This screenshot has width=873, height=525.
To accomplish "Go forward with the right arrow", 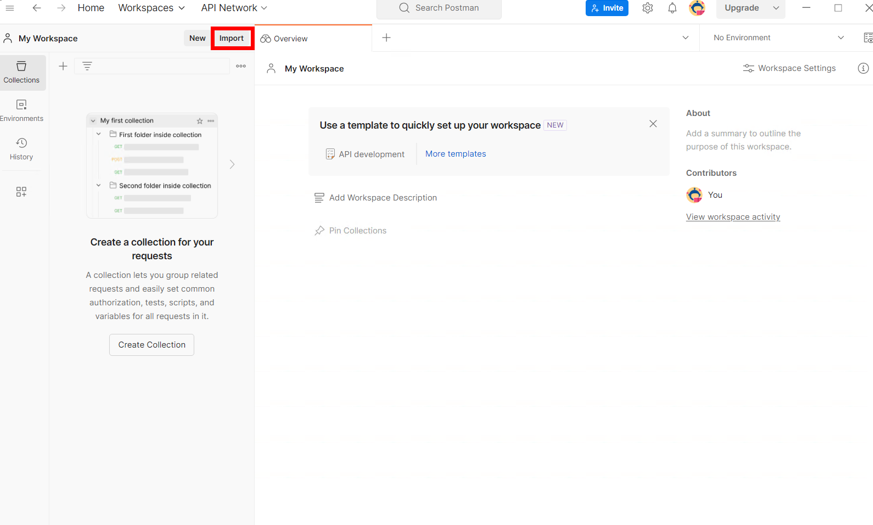I will click(x=61, y=8).
